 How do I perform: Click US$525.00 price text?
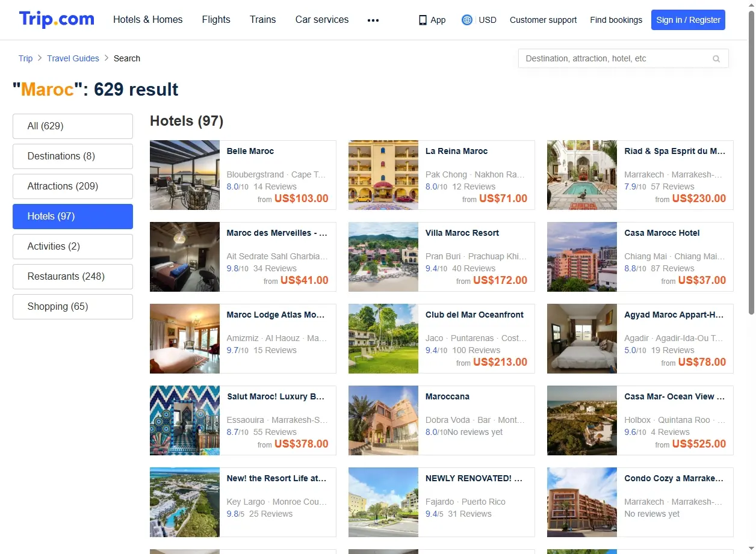click(699, 444)
